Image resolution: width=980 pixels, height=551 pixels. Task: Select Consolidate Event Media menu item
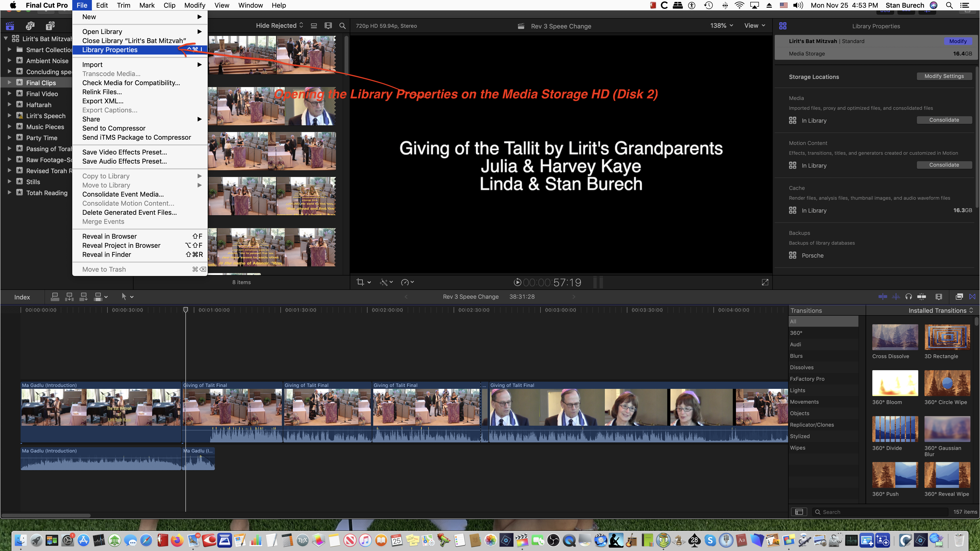(123, 194)
